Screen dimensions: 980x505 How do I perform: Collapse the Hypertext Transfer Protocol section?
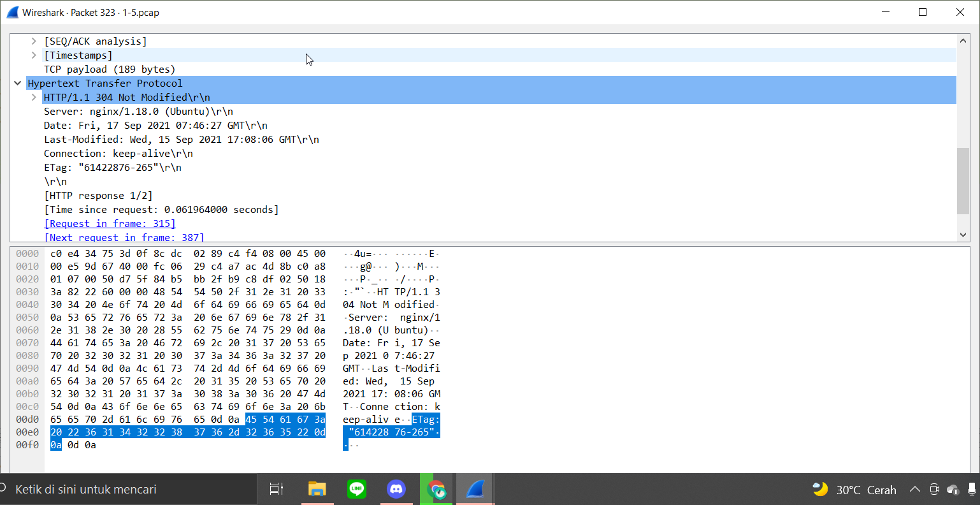coord(19,83)
